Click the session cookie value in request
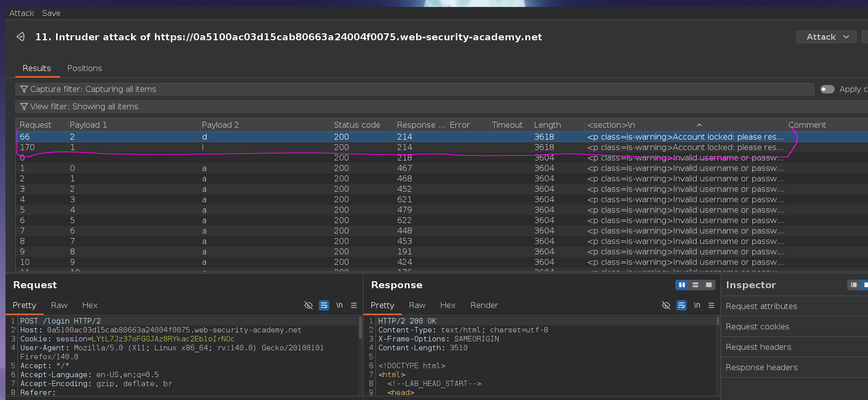 163,339
